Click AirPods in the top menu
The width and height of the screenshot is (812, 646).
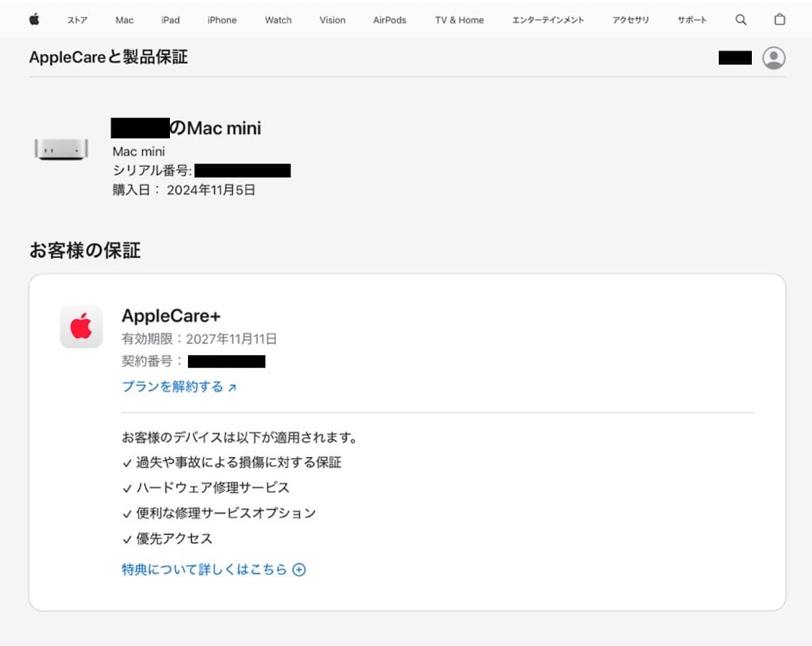coord(389,20)
